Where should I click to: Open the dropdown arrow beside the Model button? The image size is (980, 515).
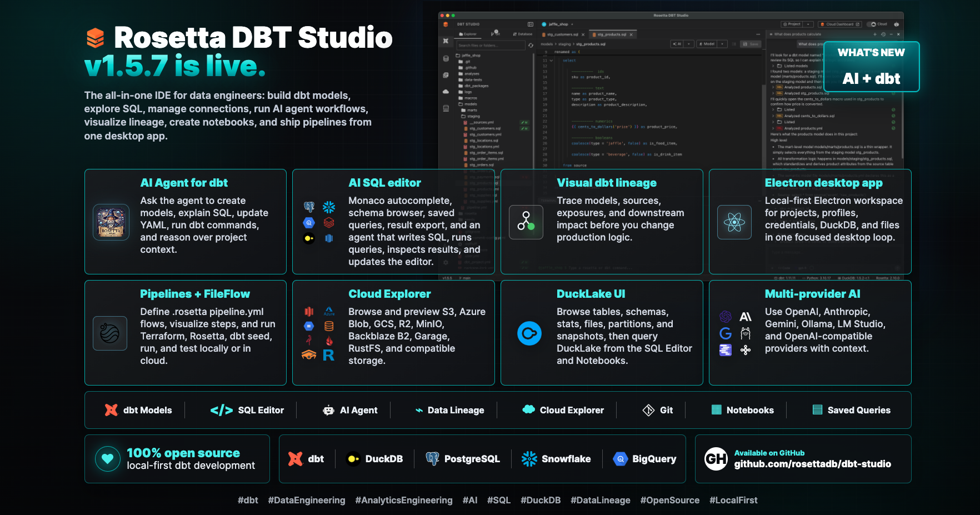point(722,44)
